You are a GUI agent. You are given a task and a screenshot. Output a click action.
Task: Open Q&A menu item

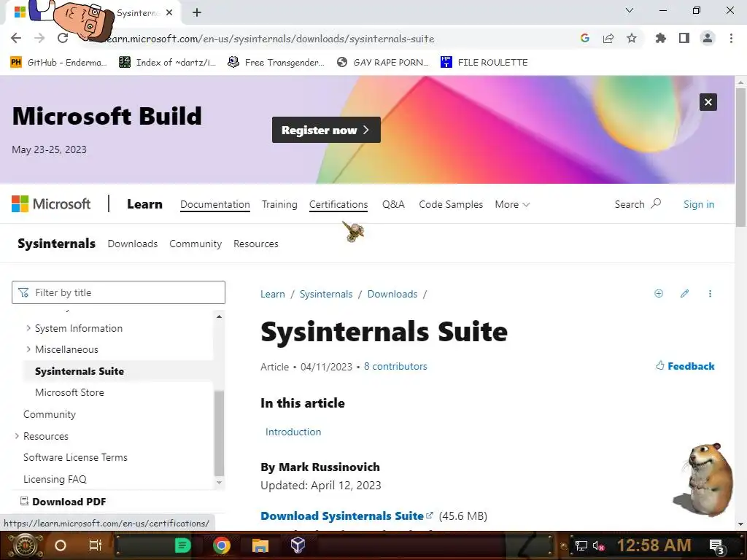pyautogui.click(x=393, y=204)
